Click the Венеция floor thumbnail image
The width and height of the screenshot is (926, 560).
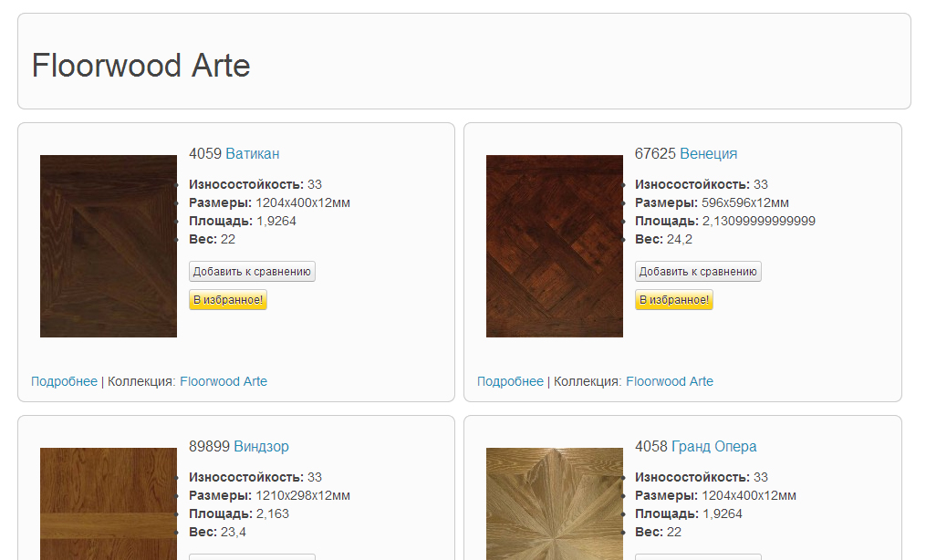tap(555, 246)
